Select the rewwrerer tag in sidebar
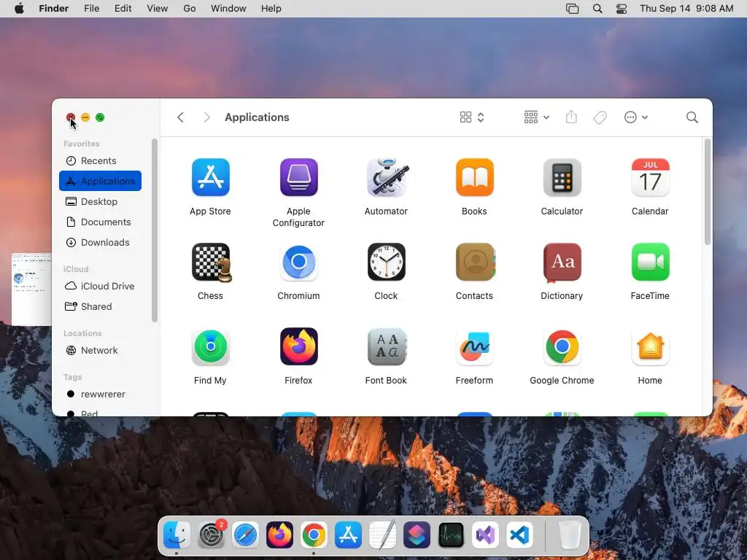The height and width of the screenshot is (560, 747). pos(100,394)
